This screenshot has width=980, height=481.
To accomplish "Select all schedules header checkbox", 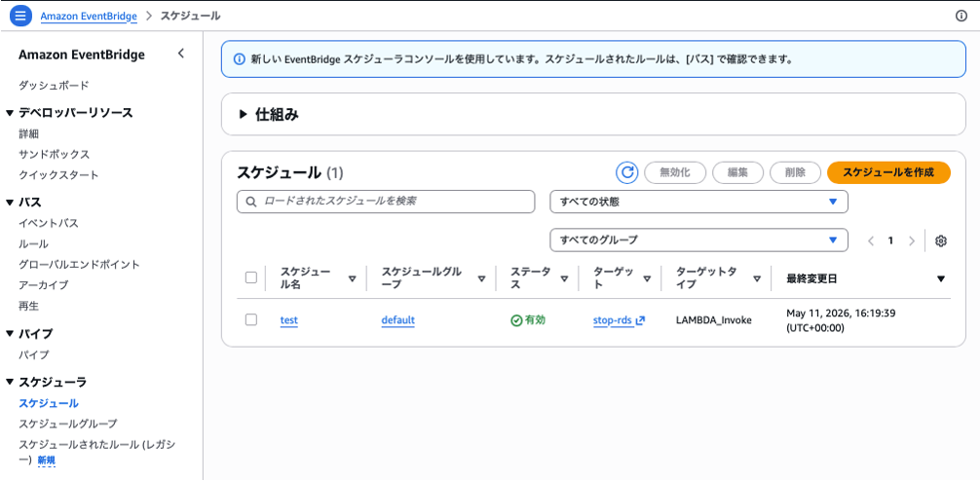I will click(x=251, y=277).
